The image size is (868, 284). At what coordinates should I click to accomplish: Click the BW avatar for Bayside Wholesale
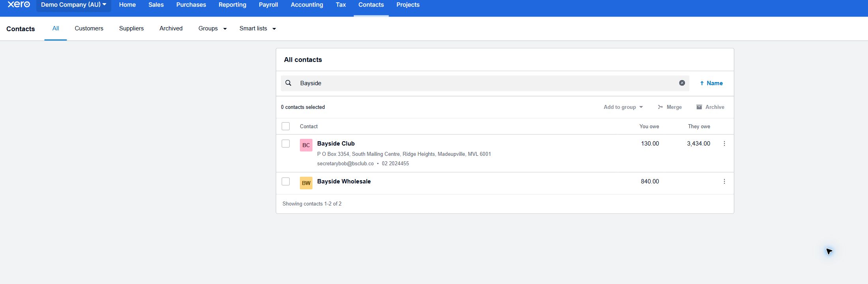[306, 183]
